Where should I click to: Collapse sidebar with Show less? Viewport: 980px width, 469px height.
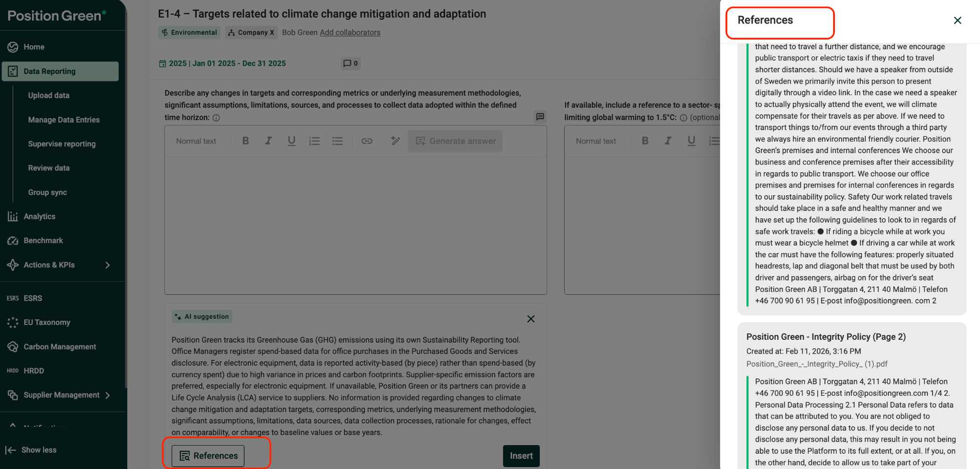[31, 450]
